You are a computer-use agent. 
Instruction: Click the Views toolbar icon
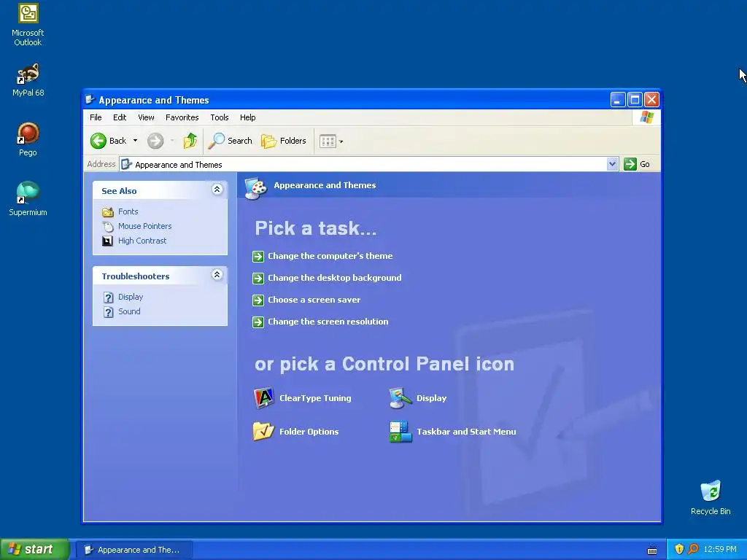pos(328,141)
